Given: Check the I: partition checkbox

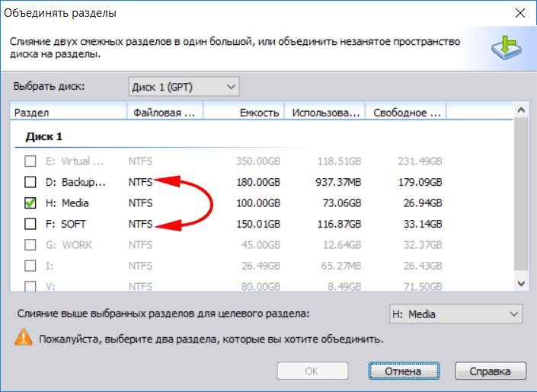Looking at the screenshot, I should (x=30, y=266).
